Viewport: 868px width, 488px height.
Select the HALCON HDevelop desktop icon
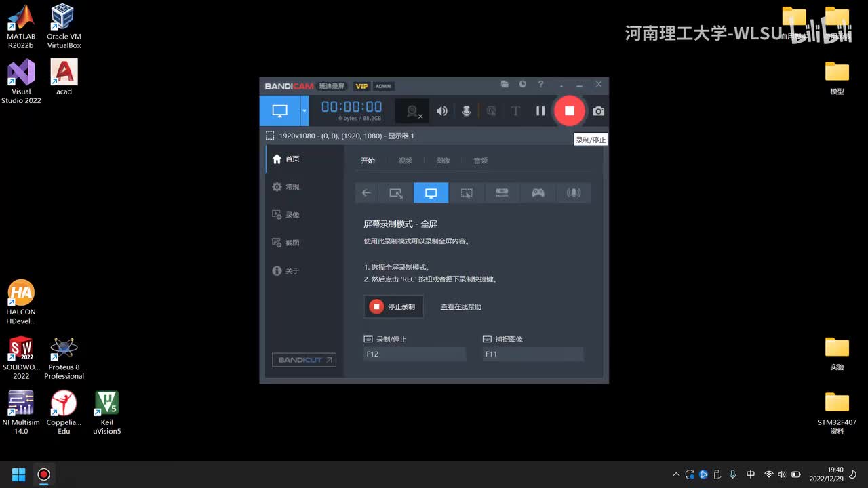pos(21,303)
